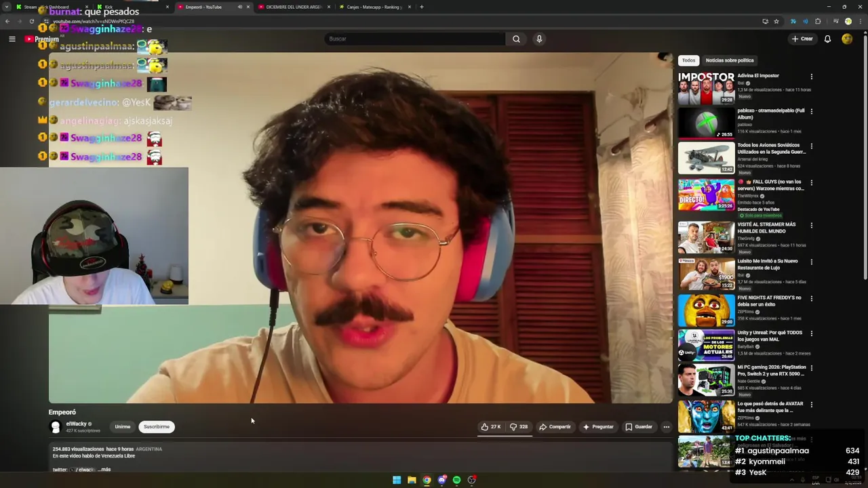Screen dimensions: 868x488
Task: Reload the current page
Action: tap(31, 21)
